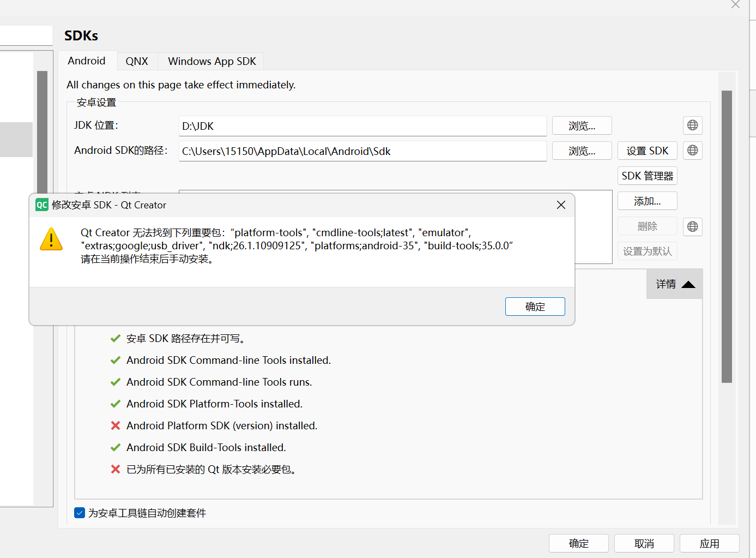Open the Windows App SDK tab
Image resolution: width=756 pixels, height=558 pixels.
tap(211, 61)
